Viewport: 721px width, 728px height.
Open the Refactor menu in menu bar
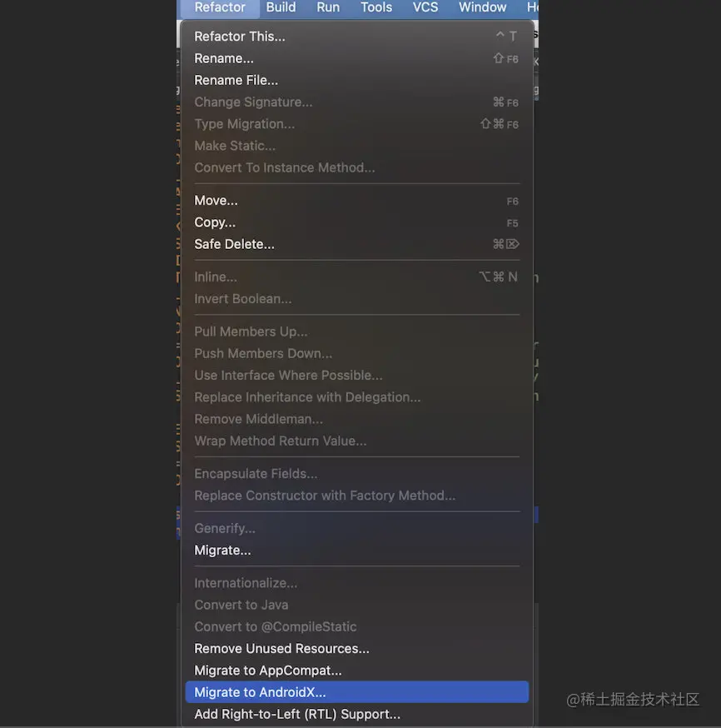click(220, 7)
